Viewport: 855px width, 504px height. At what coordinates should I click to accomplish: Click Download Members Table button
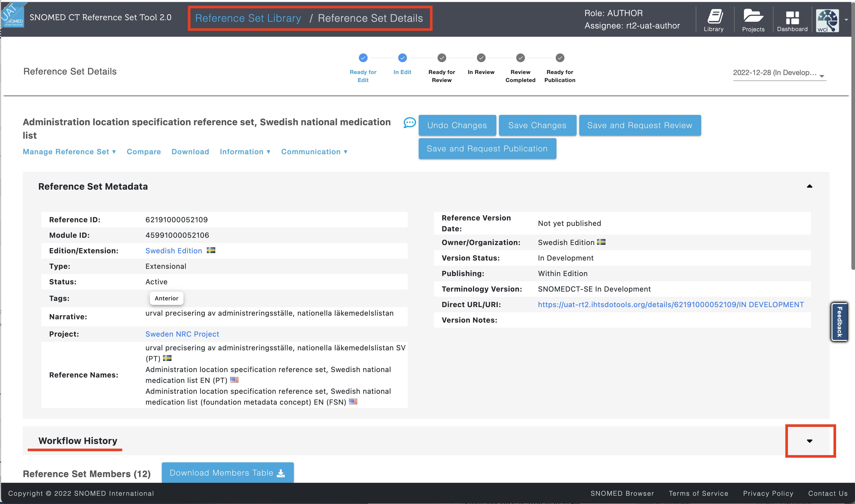pyautogui.click(x=227, y=472)
